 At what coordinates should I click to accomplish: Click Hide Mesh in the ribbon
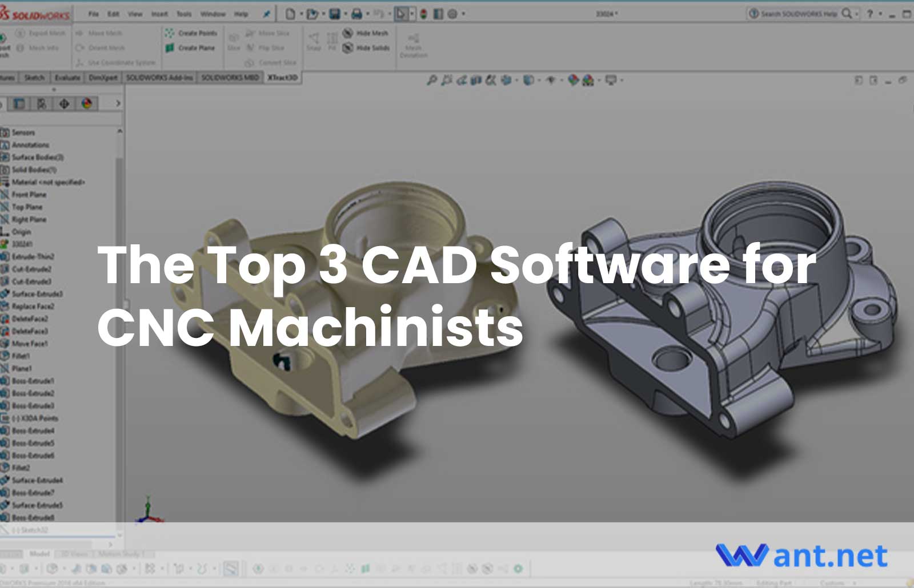pos(366,33)
